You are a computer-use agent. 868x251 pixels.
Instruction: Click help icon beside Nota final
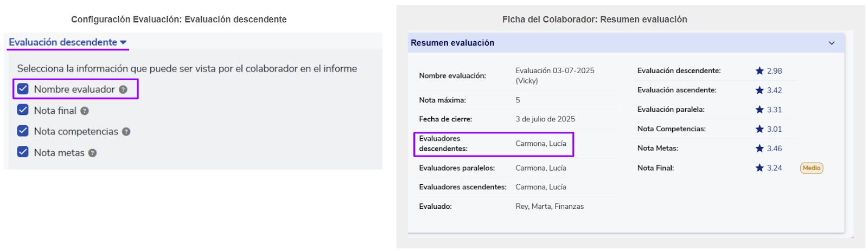pos(85,111)
